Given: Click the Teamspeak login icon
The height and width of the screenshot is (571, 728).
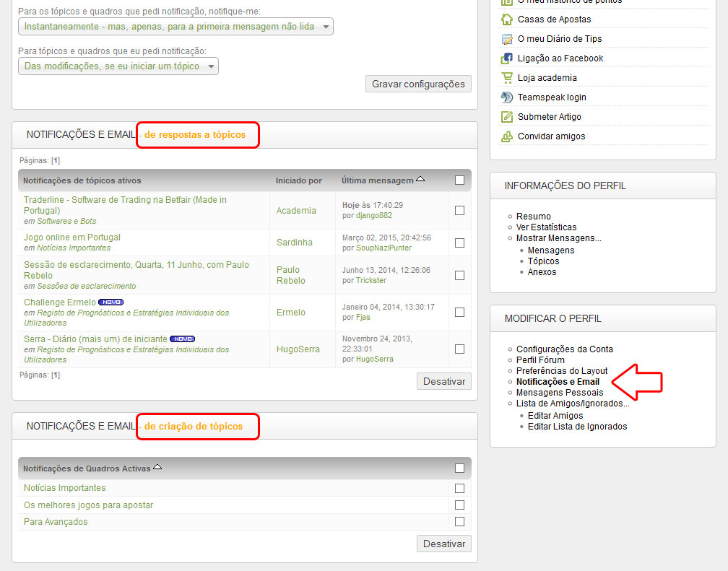Looking at the screenshot, I should click(507, 97).
